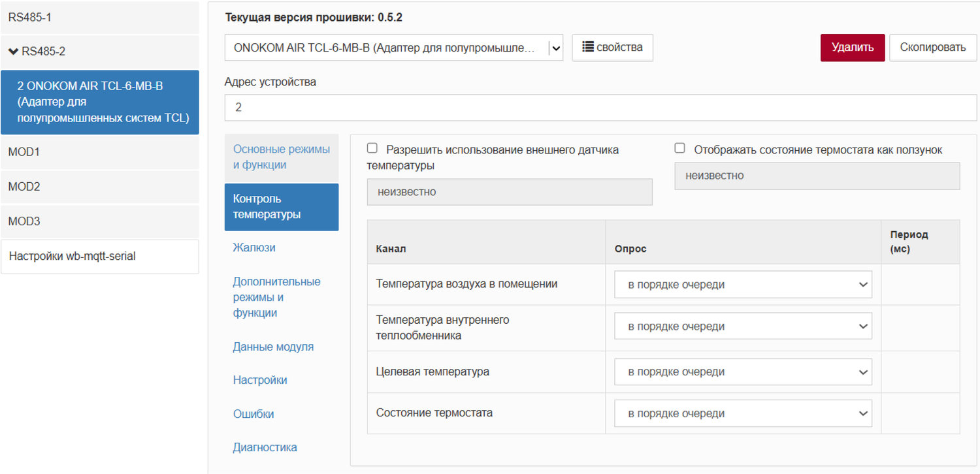Open Настройки wb-mqtt-serial item
This screenshot has height=474, width=980.
coord(99,257)
